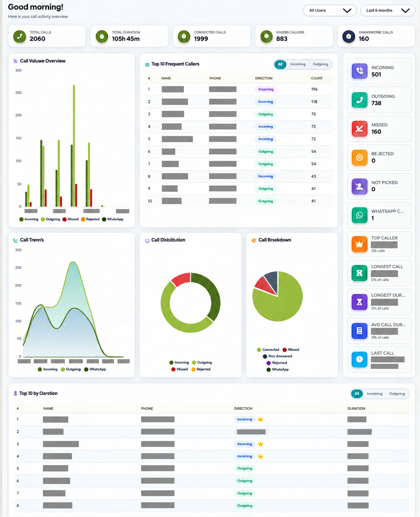
Task: Click the Avg Call Duration blue icon
Action: coord(359,331)
